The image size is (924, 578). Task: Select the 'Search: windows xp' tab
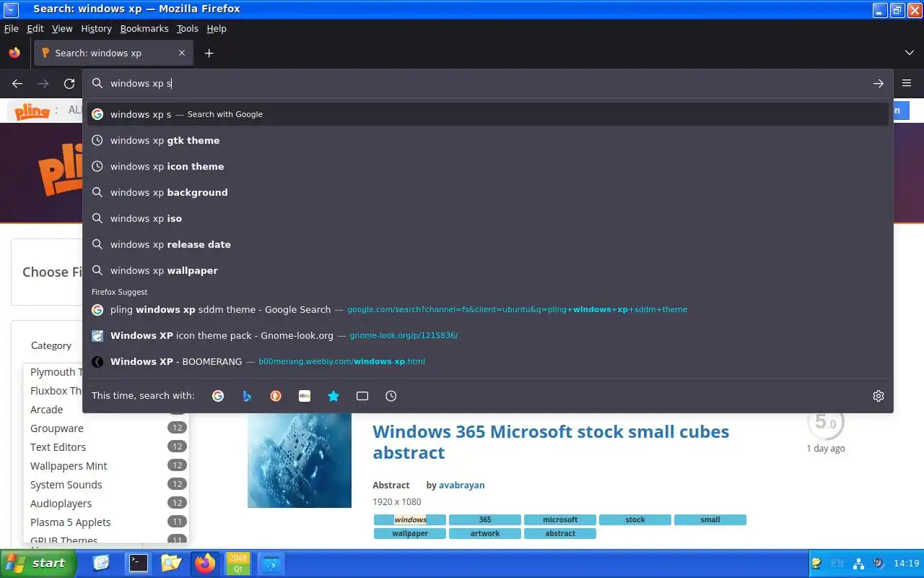114,53
